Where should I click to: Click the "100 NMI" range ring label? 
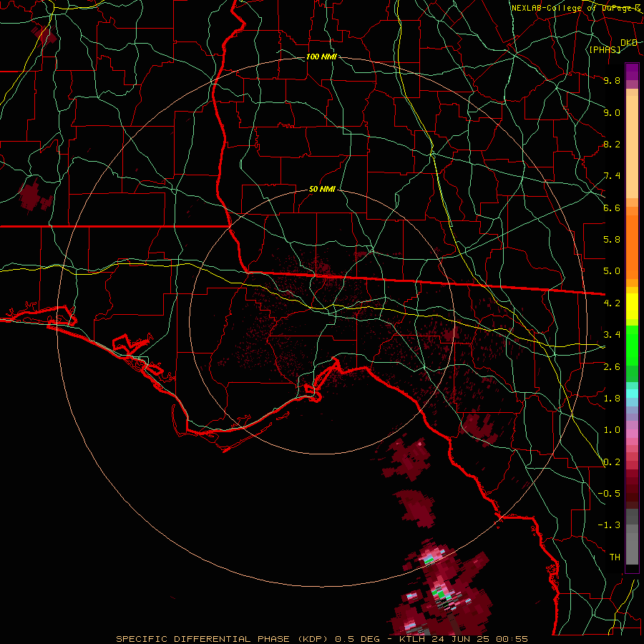click(321, 57)
